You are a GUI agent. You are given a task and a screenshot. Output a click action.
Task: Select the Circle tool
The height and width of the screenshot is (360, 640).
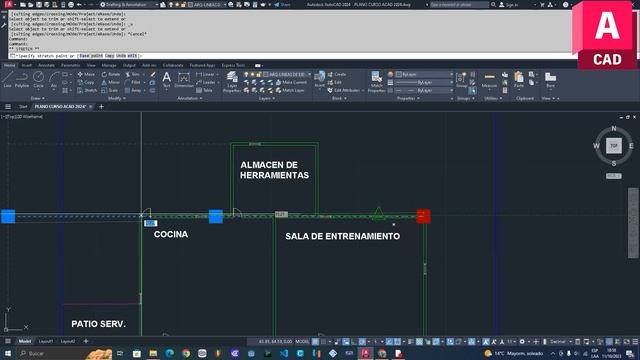[x=38, y=79]
